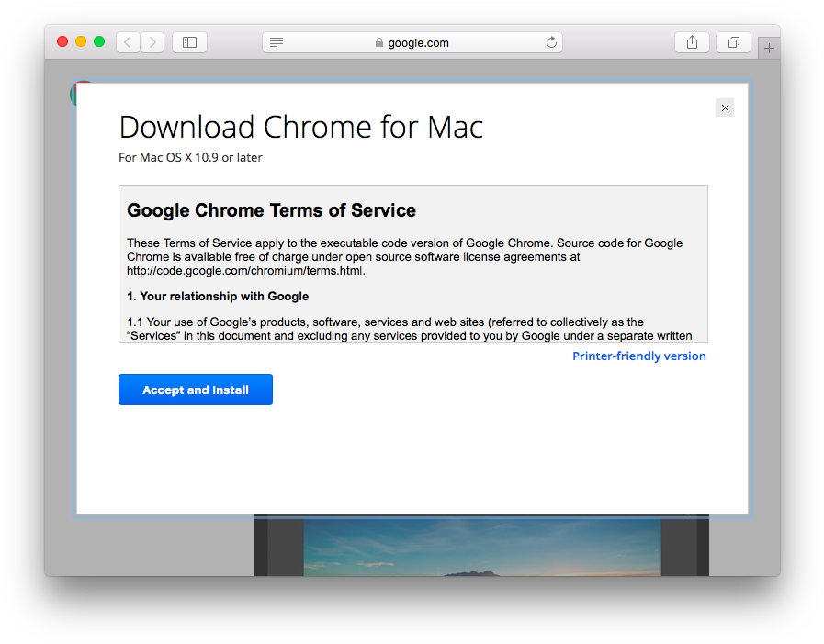Open Reader view from the address bar
This screenshot has height=644, width=824.
click(275, 41)
